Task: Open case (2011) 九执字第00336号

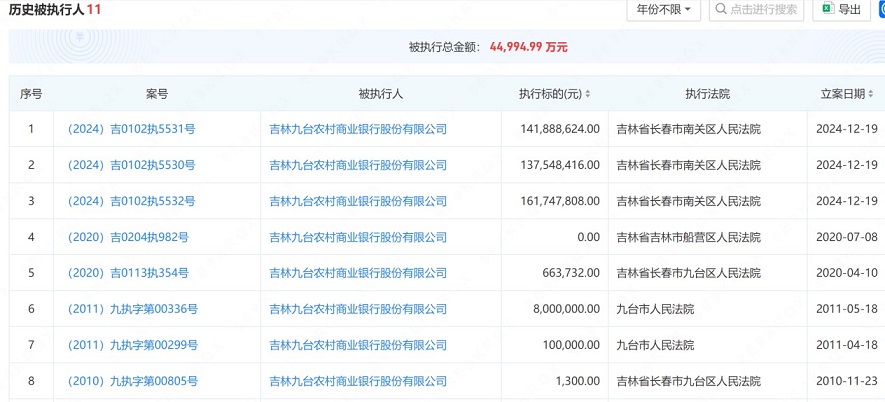Action: 133,309
